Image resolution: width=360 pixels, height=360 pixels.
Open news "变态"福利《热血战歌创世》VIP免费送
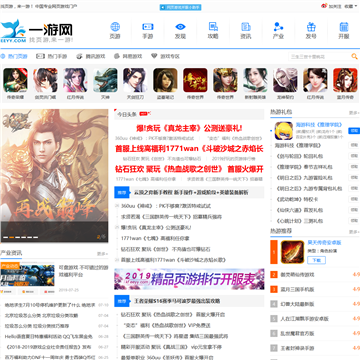tap(167, 325)
